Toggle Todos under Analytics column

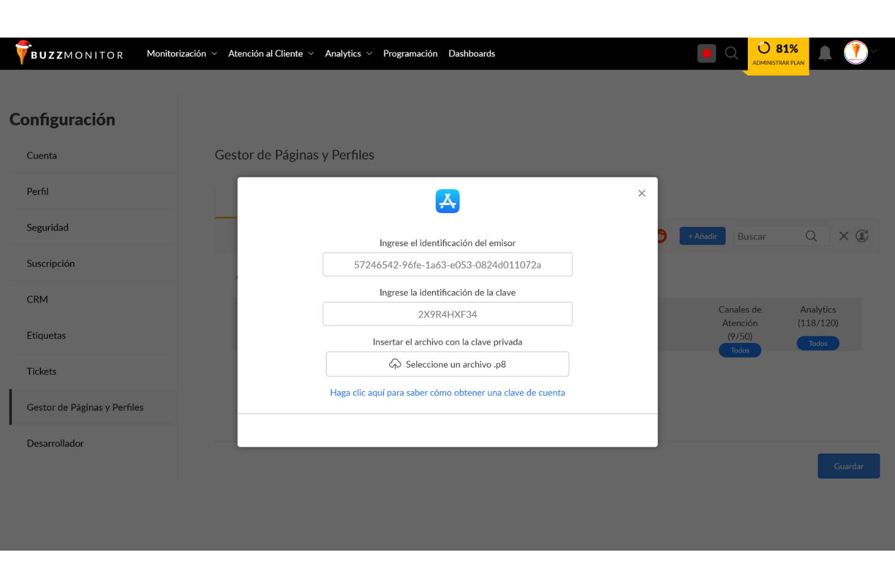818,344
